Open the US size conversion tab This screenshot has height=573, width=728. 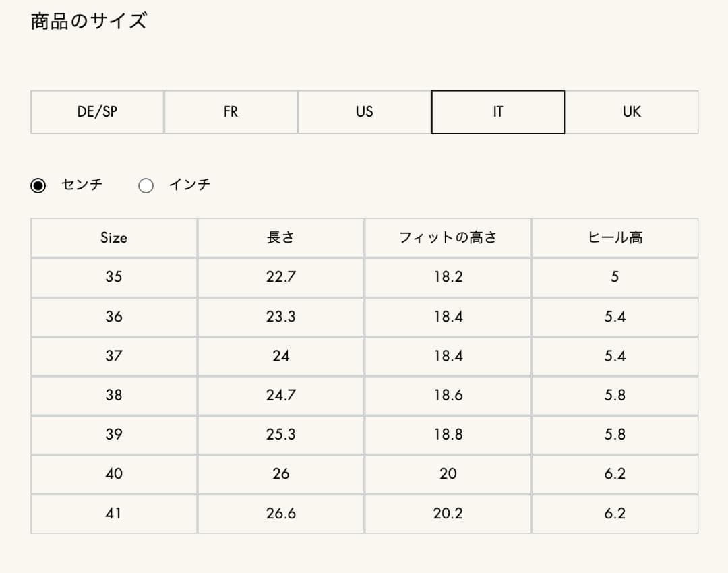(x=363, y=112)
